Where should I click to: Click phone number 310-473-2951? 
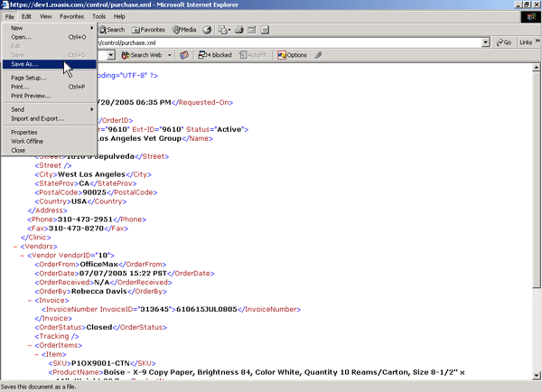coord(85,219)
